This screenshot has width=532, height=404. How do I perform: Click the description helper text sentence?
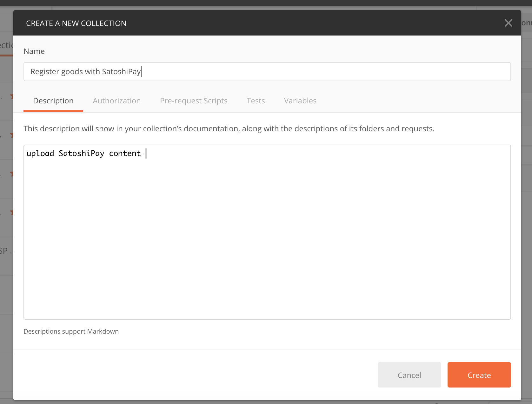[229, 129]
